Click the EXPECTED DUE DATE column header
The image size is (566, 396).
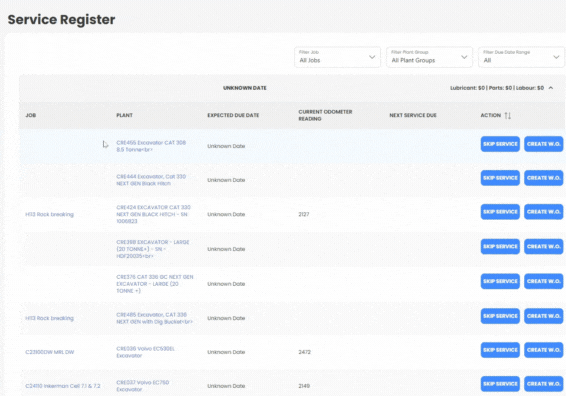click(233, 115)
